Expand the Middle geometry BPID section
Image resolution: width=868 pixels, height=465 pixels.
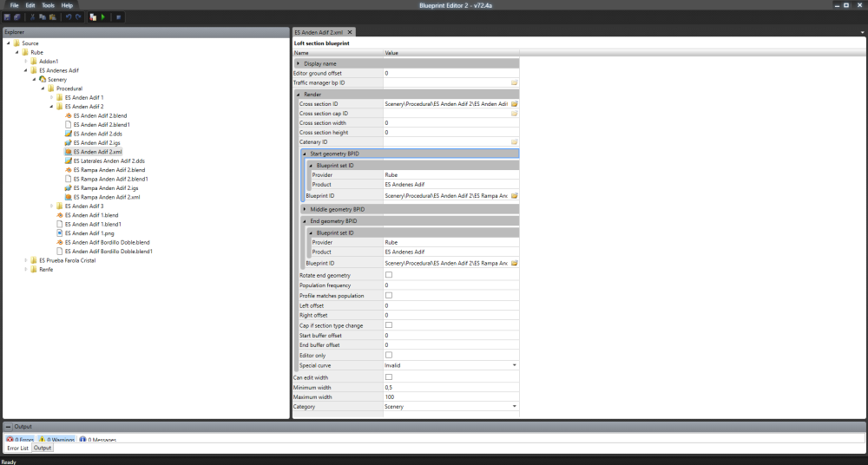(304, 209)
